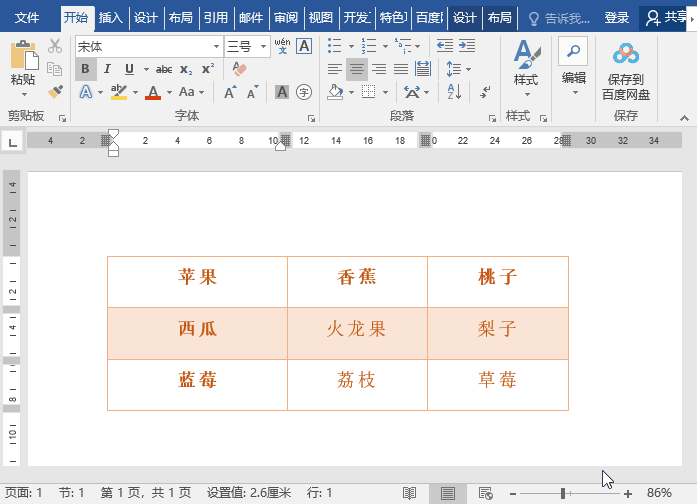Image resolution: width=697 pixels, height=504 pixels.
Task: Sort content A to Z
Action: point(454,92)
